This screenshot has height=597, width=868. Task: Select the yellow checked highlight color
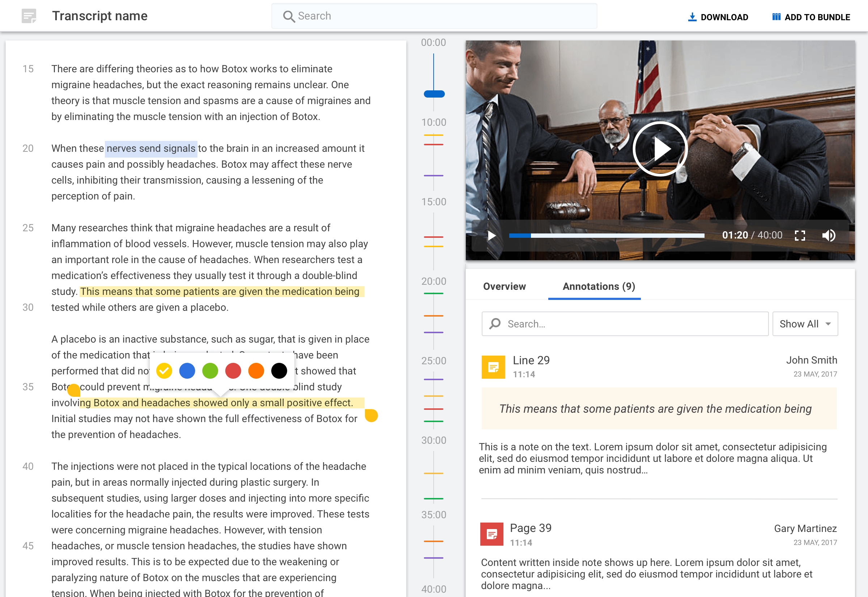tap(164, 371)
